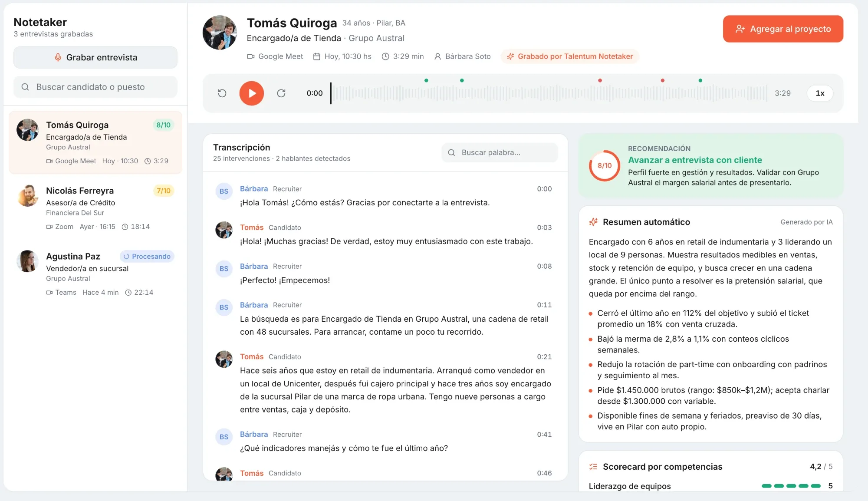This screenshot has width=868, height=501.
Task: Click the checklist icon beside Scorecard por competencias
Action: (593, 467)
